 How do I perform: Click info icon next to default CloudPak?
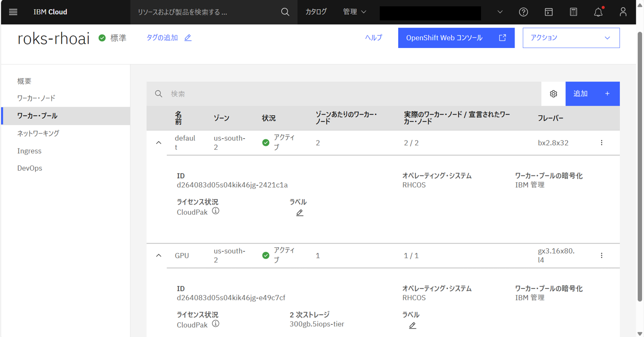[216, 211]
